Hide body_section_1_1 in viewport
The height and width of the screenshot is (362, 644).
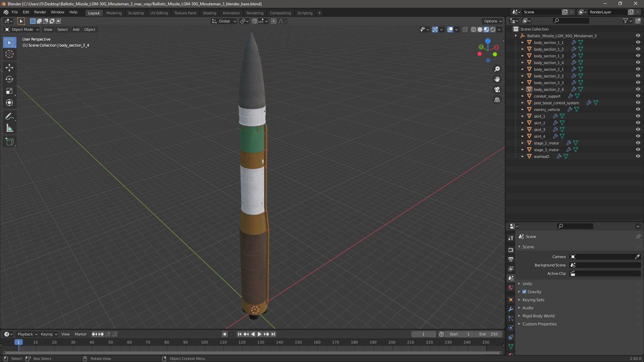click(x=638, y=42)
